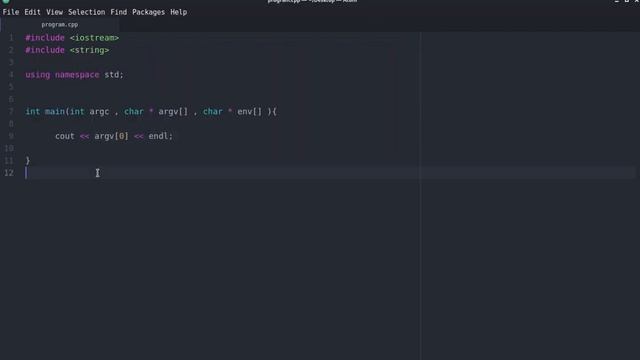The height and width of the screenshot is (360, 640).
Task: Open the View menu
Action: [x=54, y=12]
